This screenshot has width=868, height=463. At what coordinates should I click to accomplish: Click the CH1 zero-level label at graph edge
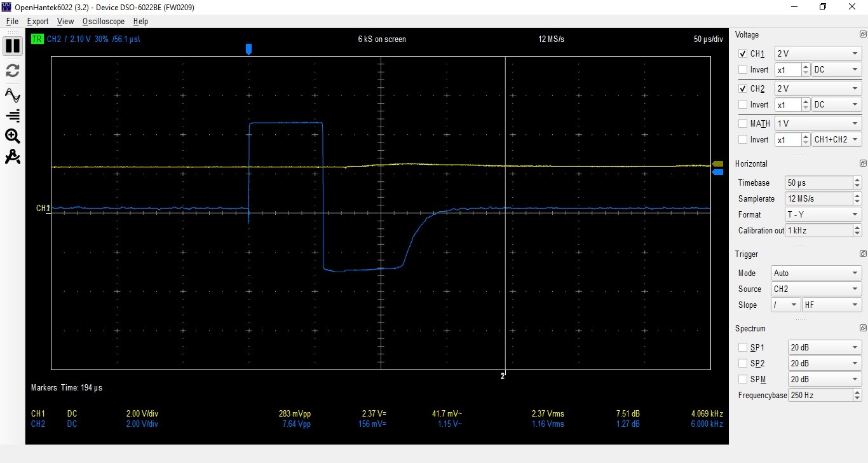coord(42,208)
